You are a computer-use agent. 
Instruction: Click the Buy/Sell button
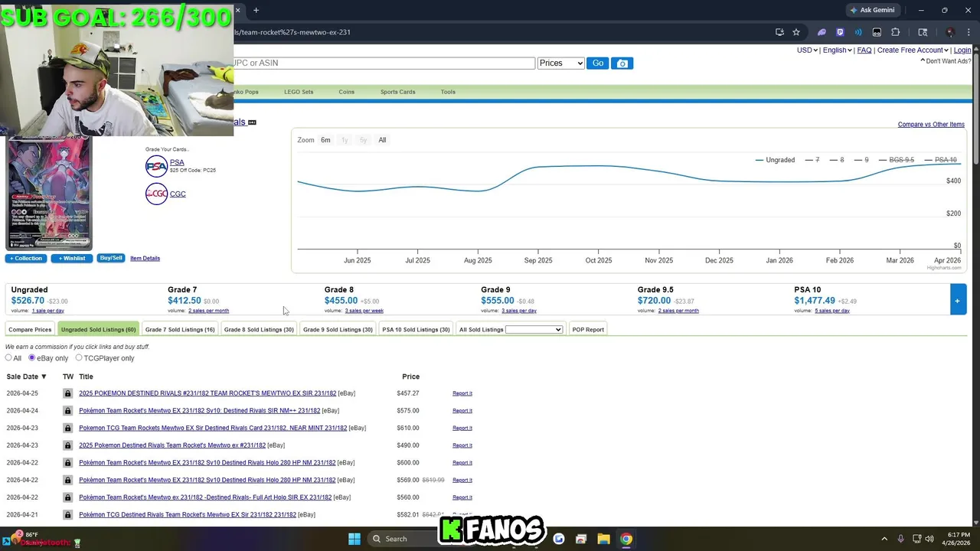111,258
